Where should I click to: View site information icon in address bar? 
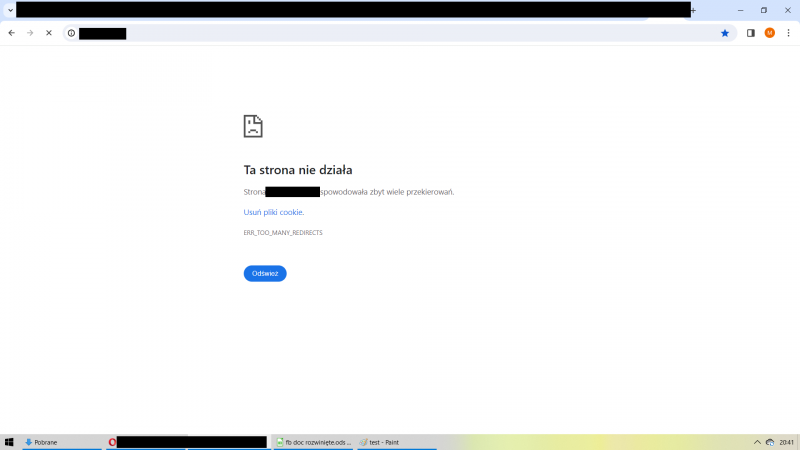(x=71, y=33)
